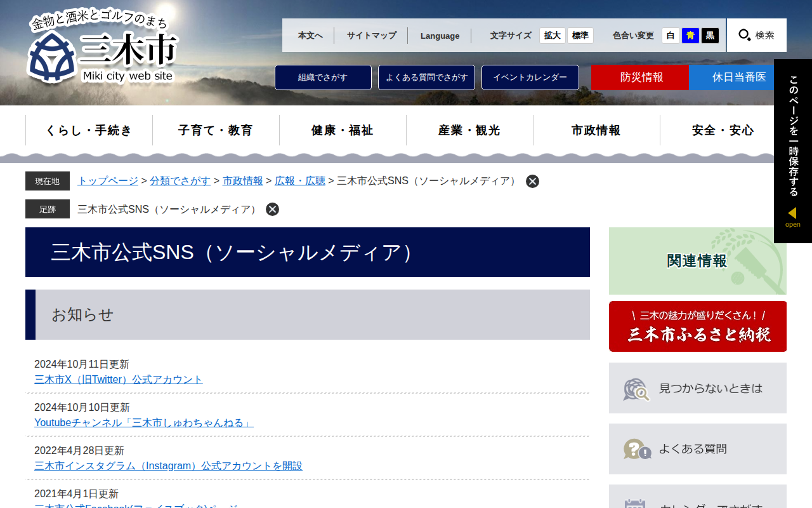Screen dimensions: 812x508
Task: Open 市政情報 menu
Action: coord(596,130)
